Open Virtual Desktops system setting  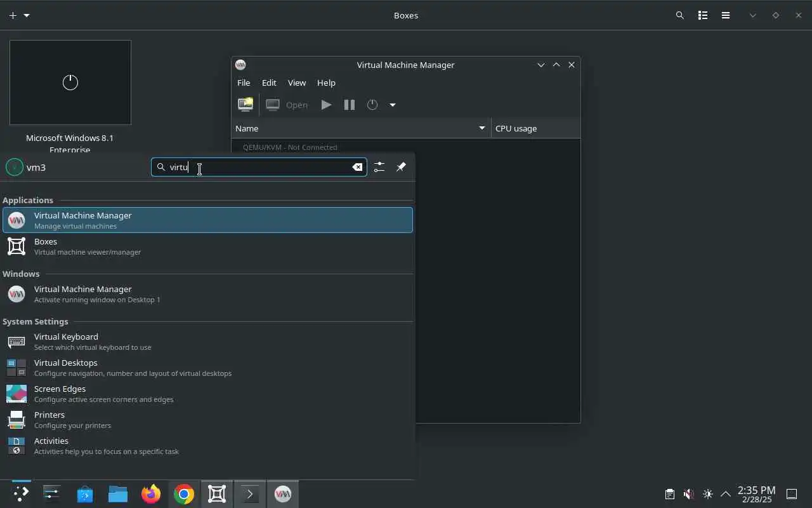pyautogui.click(x=207, y=368)
